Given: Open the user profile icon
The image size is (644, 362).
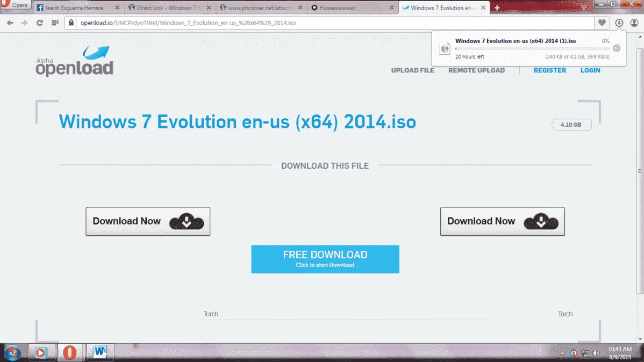Looking at the screenshot, I should pos(634,23).
